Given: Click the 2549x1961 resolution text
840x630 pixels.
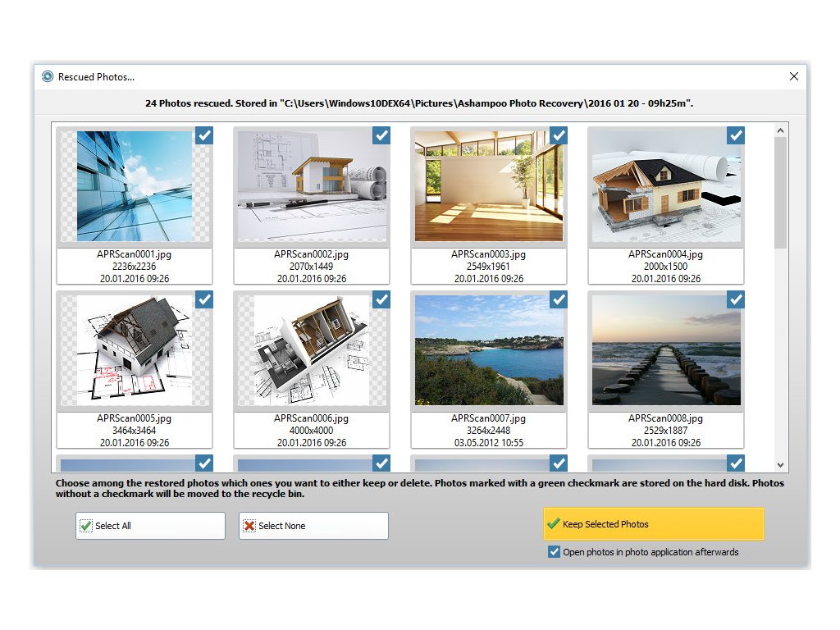Looking at the screenshot, I should (x=489, y=267).
